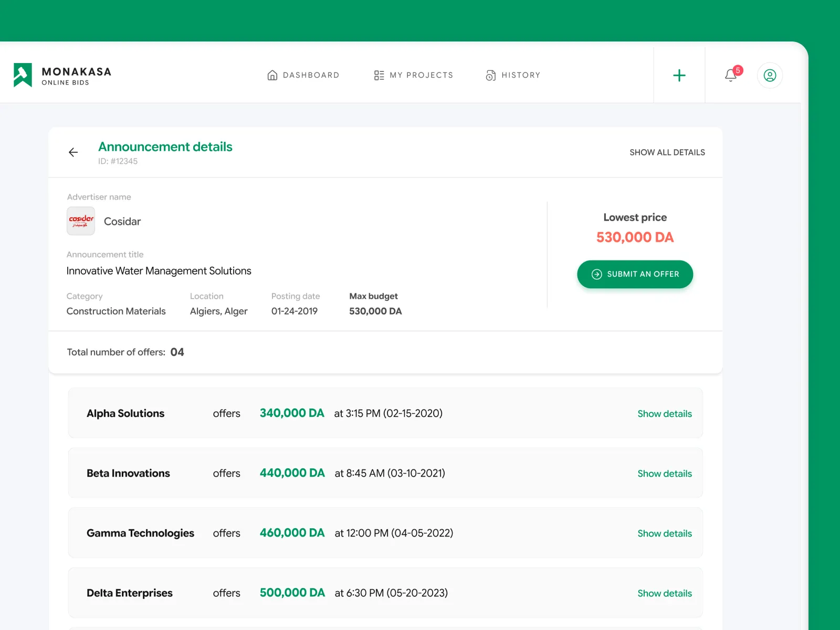
Task: Show details for Alpha Solutions offer
Action: point(664,414)
